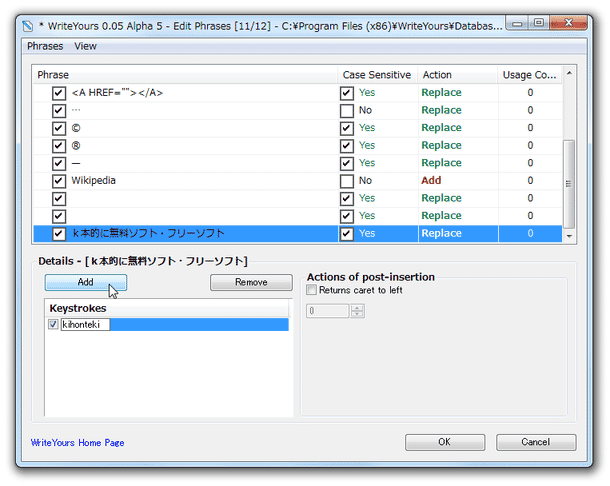Minimize the WriteYours window
Image resolution: width=610 pixels, height=486 pixels.
click(517, 23)
